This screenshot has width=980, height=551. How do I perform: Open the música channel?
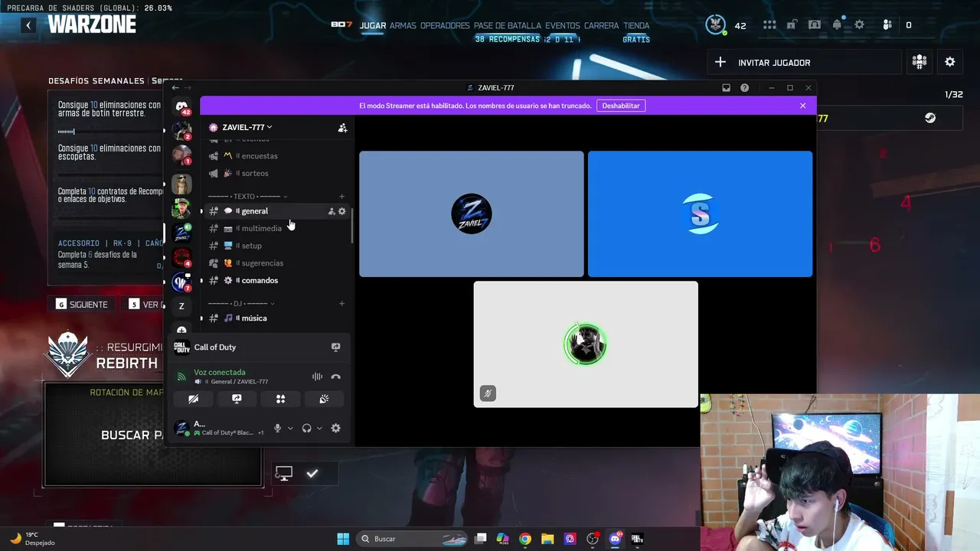[276, 318]
